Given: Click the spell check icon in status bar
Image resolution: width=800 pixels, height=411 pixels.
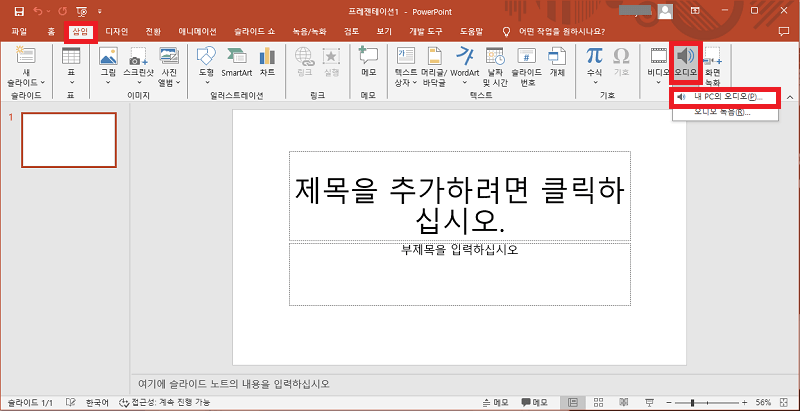Looking at the screenshot, I should 71,402.
